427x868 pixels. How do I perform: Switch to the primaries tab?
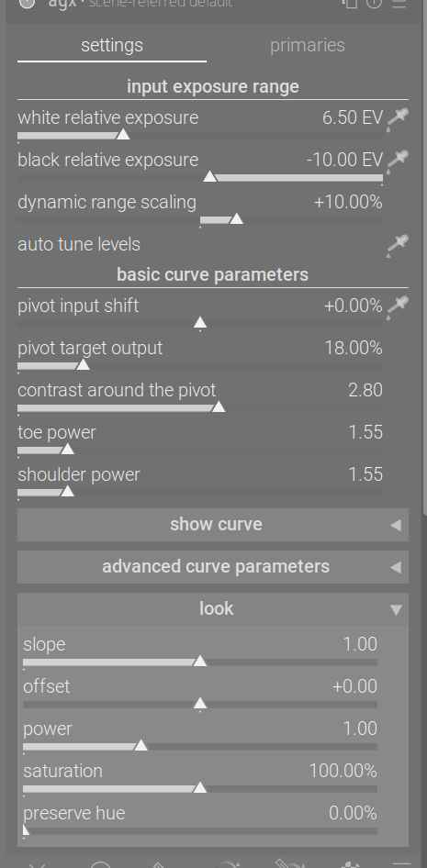tap(308, 45)
